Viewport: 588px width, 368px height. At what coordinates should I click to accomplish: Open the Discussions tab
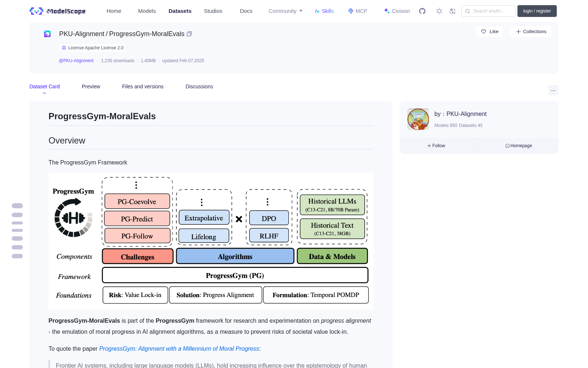pos(199,86)
